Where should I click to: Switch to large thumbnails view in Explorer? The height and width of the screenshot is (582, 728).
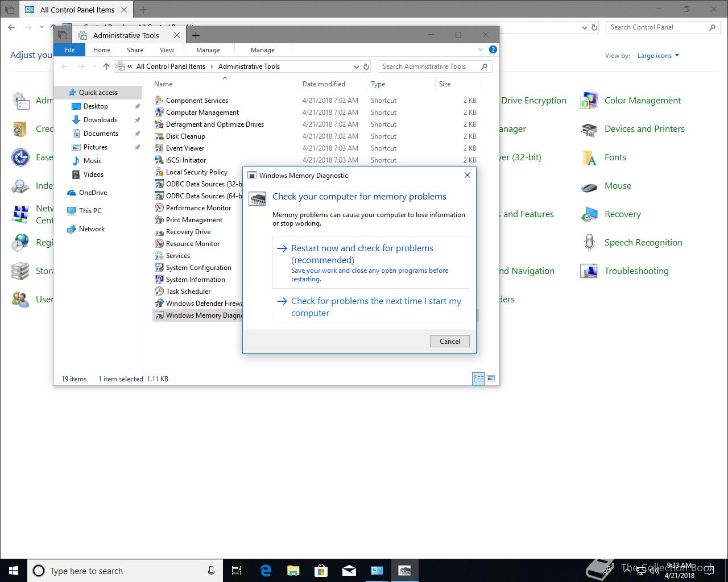pos(491,379)
